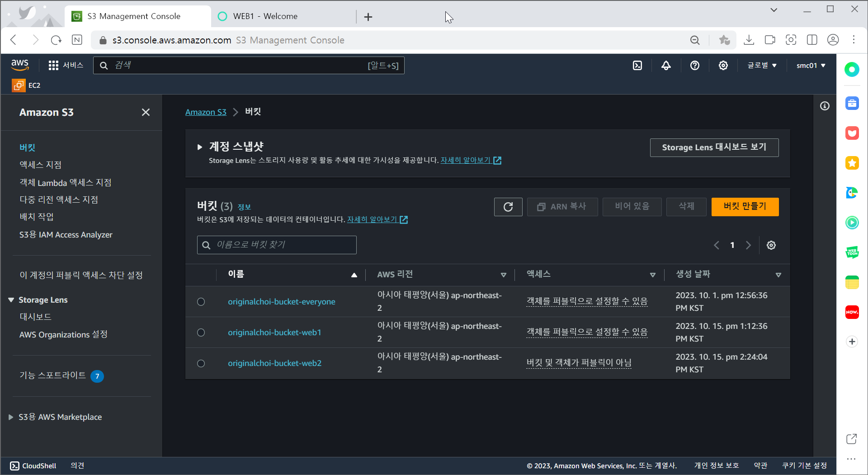Open the info panel icon

click(x=825, y=106)
